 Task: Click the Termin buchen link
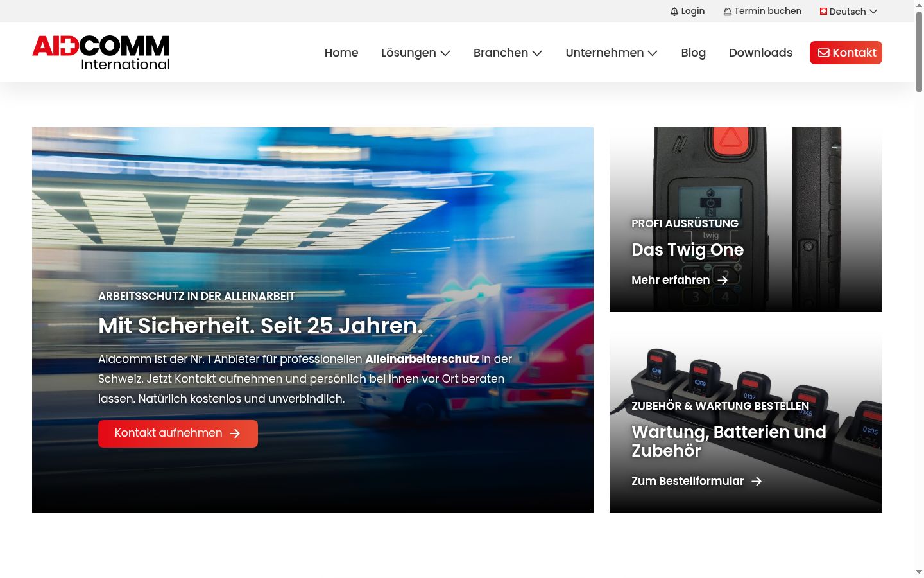click(762, 12)
